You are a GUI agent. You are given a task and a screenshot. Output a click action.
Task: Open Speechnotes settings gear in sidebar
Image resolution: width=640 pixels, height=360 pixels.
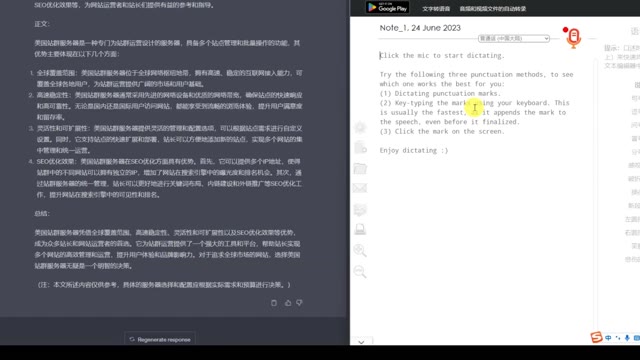360,127
